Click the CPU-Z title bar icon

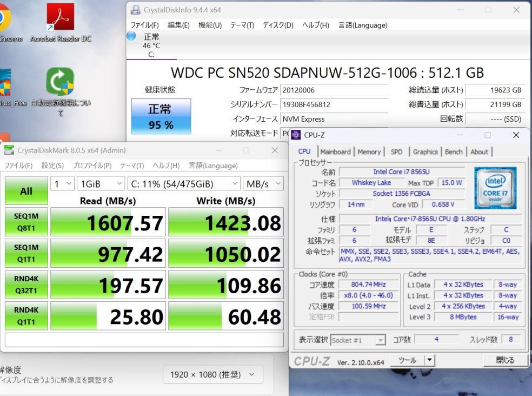[x=296, y=135]
